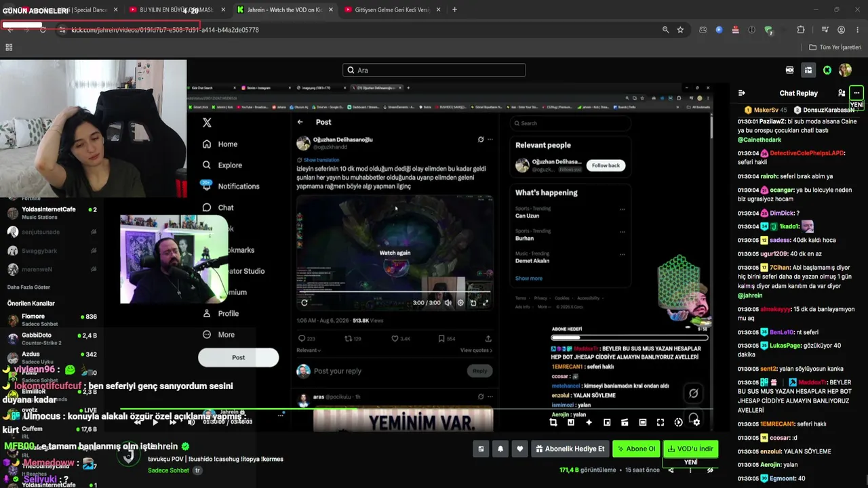The height and width of the screenshot is (488, 868).
Task: Open the Tüm Yer İşaretleri bookmarks folder
Action: 835,47
